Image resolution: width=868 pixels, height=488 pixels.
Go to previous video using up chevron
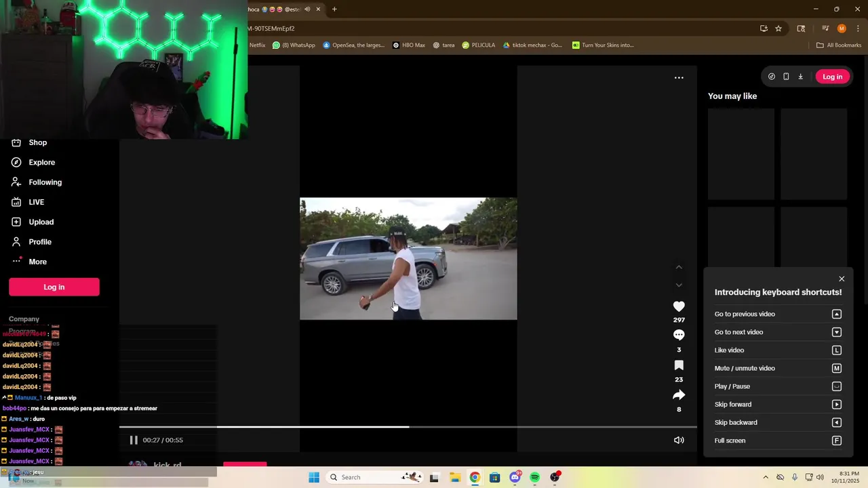click(679, 267)
